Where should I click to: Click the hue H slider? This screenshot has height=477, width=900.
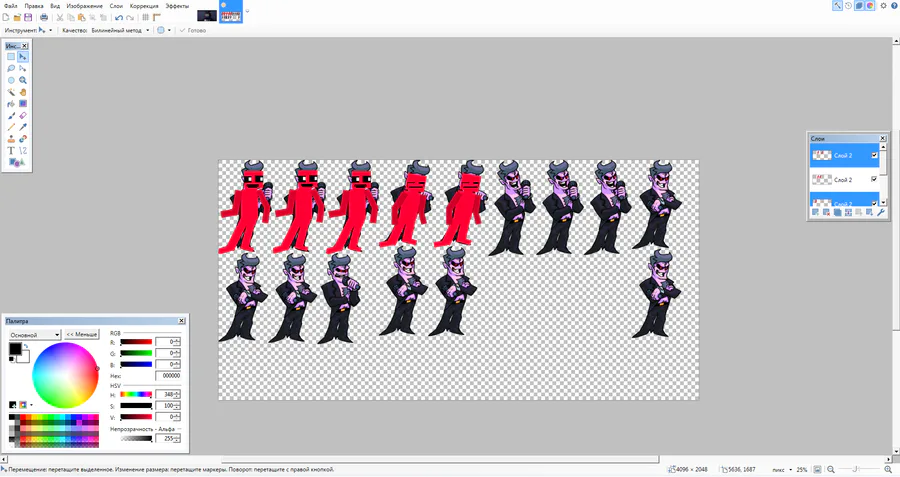[136, 394]
